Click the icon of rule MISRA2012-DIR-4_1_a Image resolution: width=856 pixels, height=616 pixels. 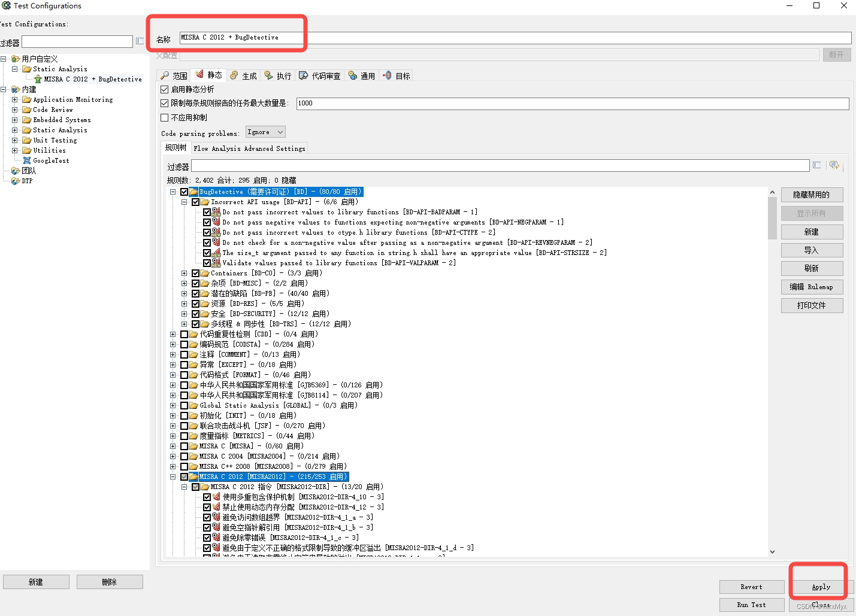tap(216, 517)
